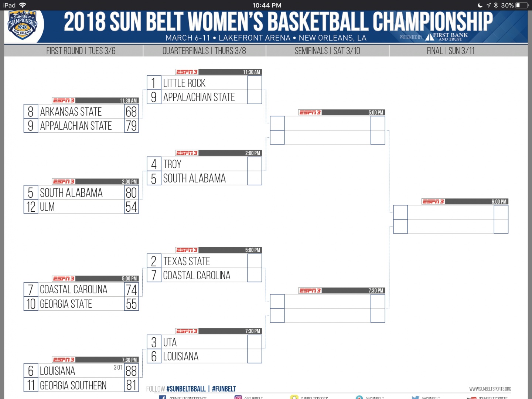Image resolution: width=532 pixels, height=399 pixels.
Task: Select the First Round Tues 3/6 header
Action: tap(81, 51)
